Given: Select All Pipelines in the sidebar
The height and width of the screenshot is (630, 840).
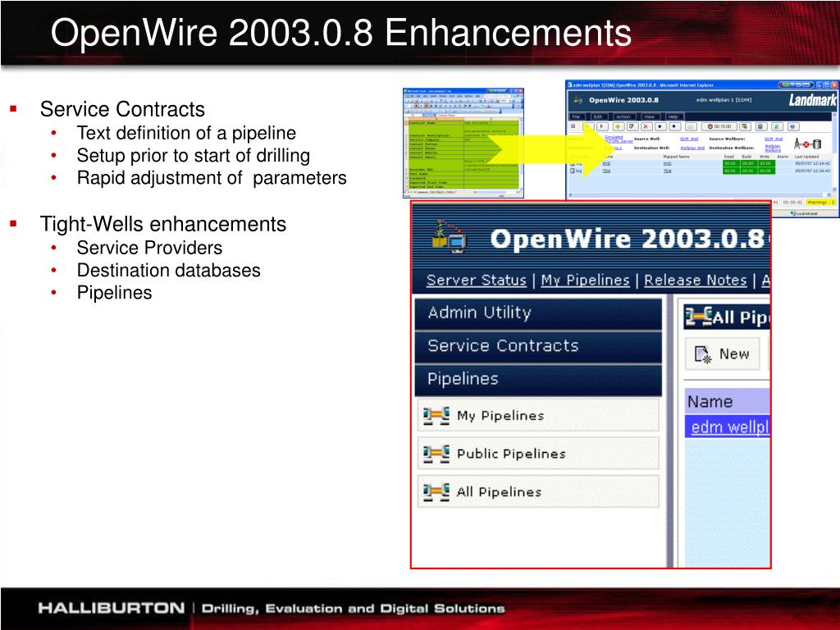Looking at the screenshot, I should pos(538,491).
